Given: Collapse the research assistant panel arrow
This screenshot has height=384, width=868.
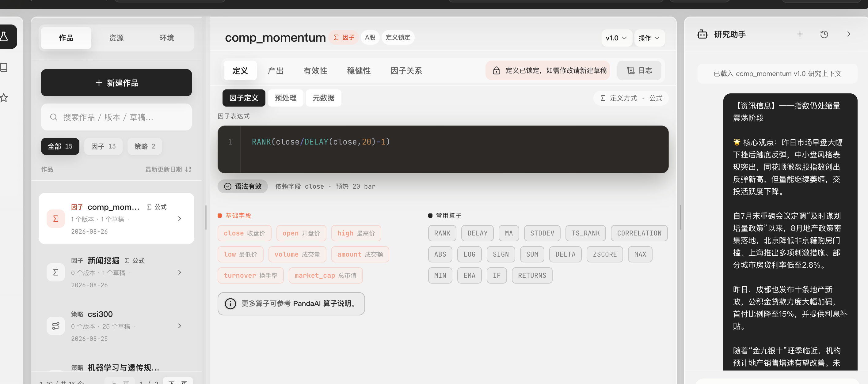Looking at the screenshot, I should 848,34.
